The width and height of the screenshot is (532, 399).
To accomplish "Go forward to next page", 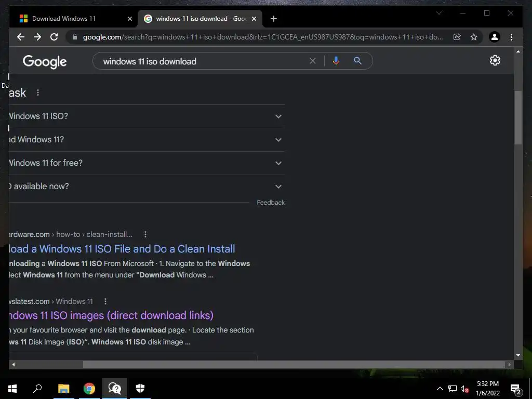I will 37,37.
